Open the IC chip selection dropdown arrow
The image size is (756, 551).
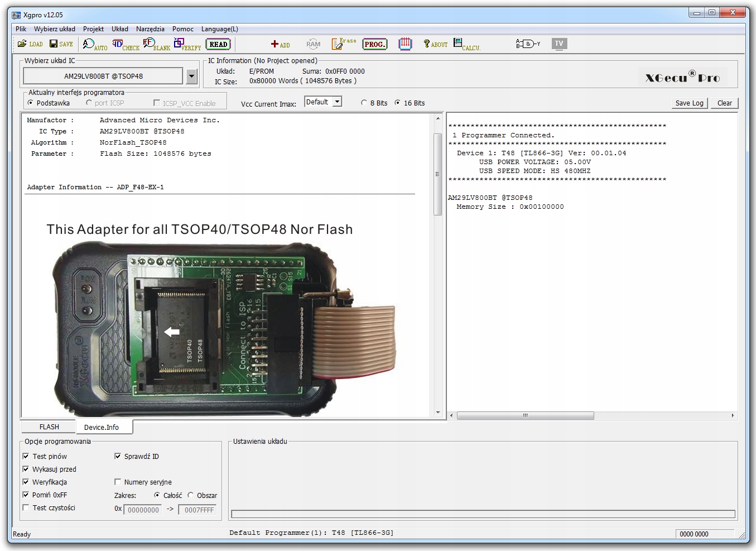tap(191, 76)
